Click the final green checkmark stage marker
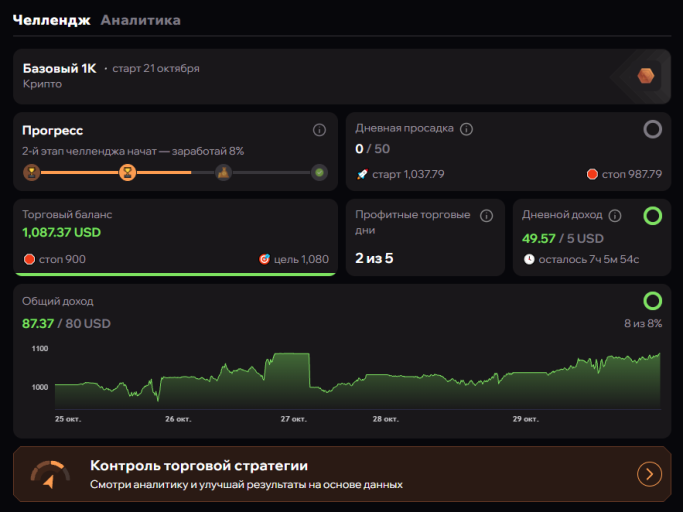Screen dimensions: 683x512 point(319,173)
